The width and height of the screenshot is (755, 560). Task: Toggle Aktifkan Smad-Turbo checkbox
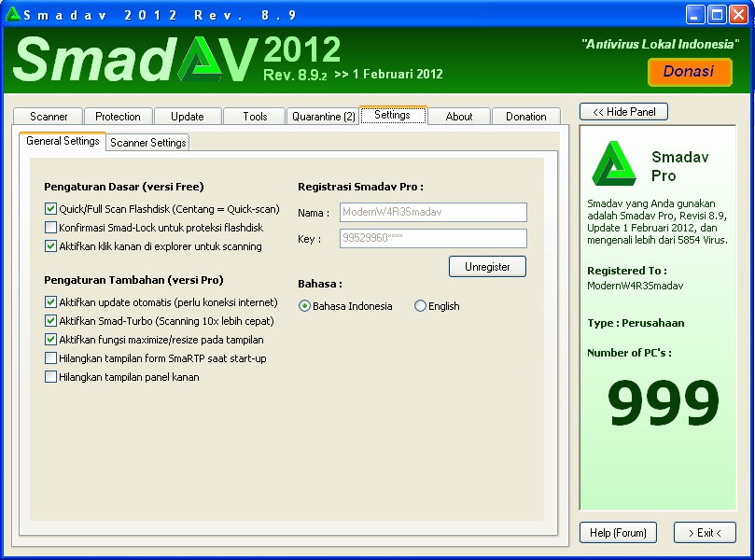(x=50, y=321)
